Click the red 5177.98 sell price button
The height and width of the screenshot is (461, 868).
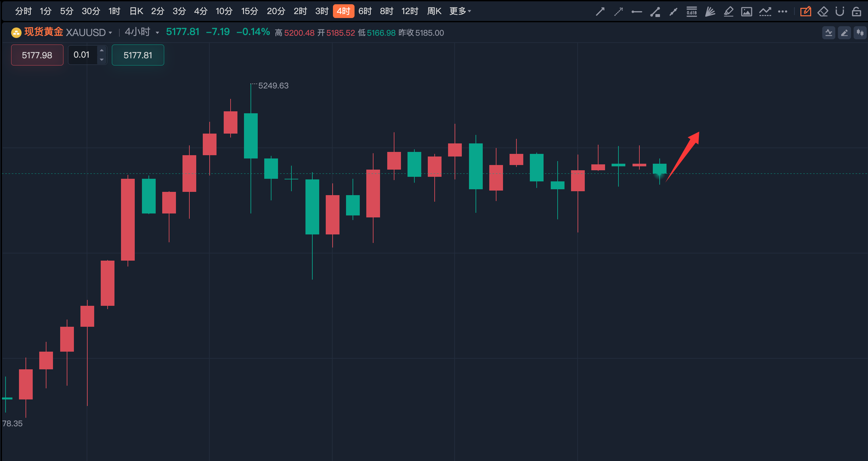coord(37,55)
